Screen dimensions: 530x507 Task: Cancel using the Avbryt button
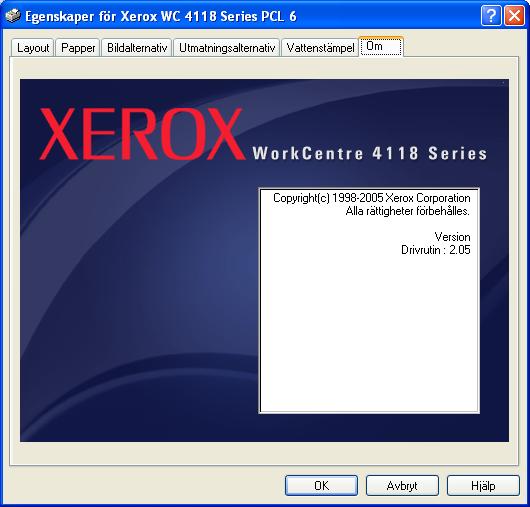coord(402,486)
